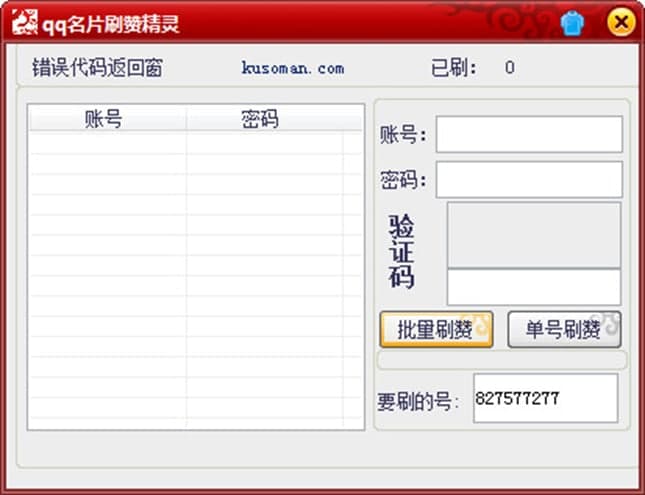The height and width of the screenshot is (495, 645).
Task: Click the 错误代码返回窗 label
Action: click(97, 68)
